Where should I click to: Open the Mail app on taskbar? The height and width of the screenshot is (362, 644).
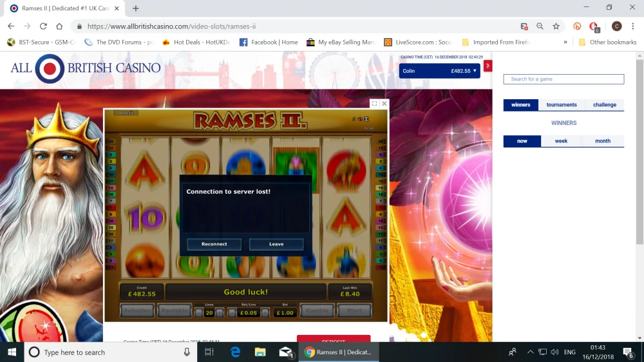point(285,352)
